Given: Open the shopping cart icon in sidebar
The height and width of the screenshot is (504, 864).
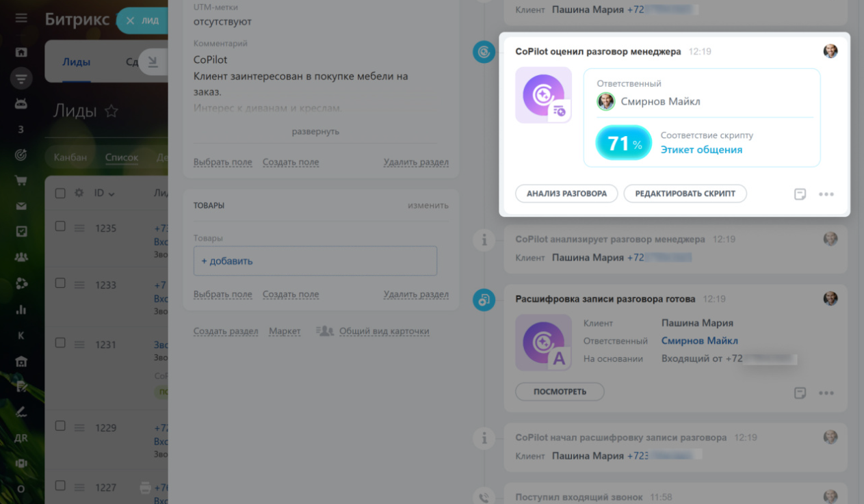Looking at the screenshot, I should (x=21, y=181).
